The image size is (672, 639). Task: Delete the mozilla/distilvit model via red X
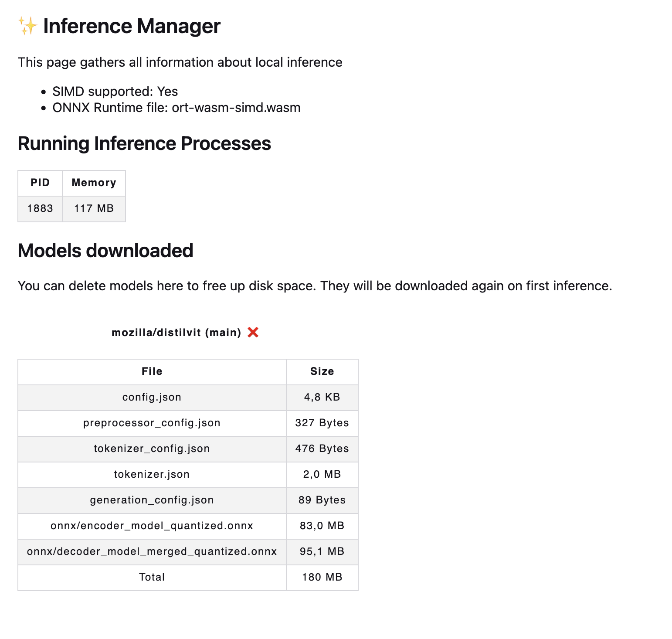(253, 333)
